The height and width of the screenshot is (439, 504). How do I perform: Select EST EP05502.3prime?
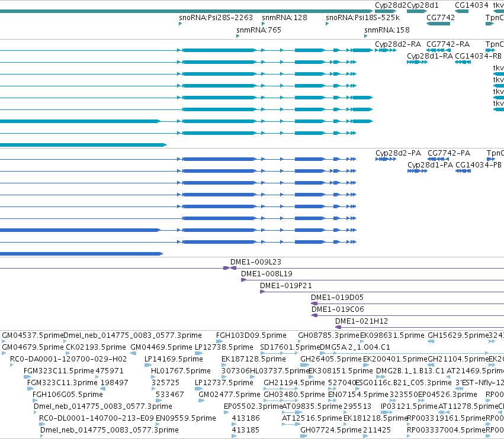(x=253, y=406)
